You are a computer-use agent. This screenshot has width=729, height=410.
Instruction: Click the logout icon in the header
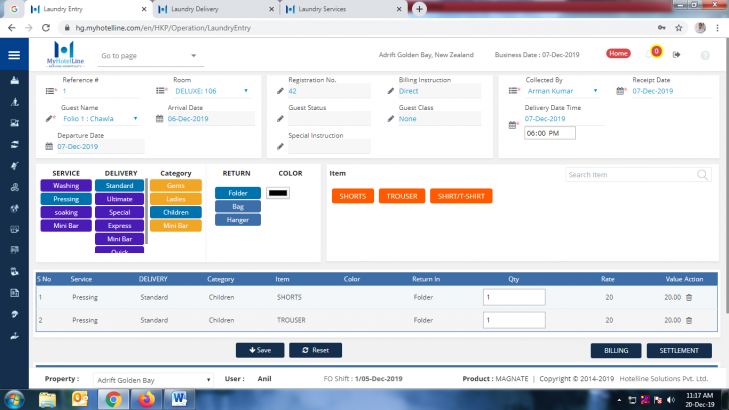(677, 54)
